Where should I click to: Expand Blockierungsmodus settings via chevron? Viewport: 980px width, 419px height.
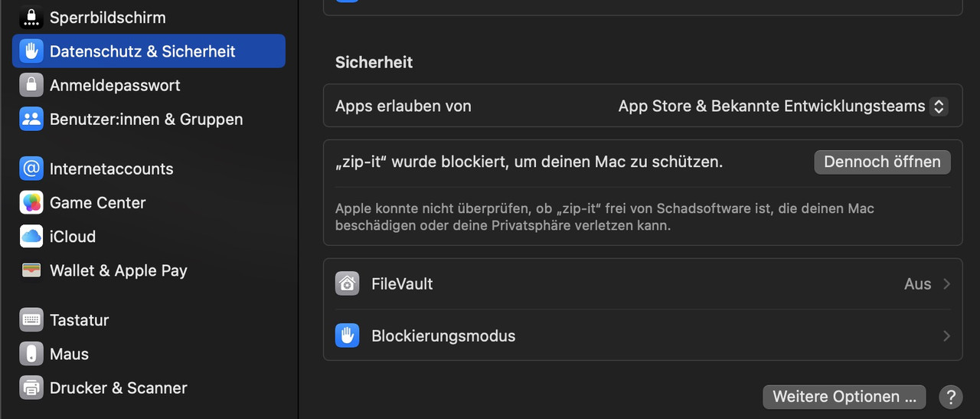947,336
